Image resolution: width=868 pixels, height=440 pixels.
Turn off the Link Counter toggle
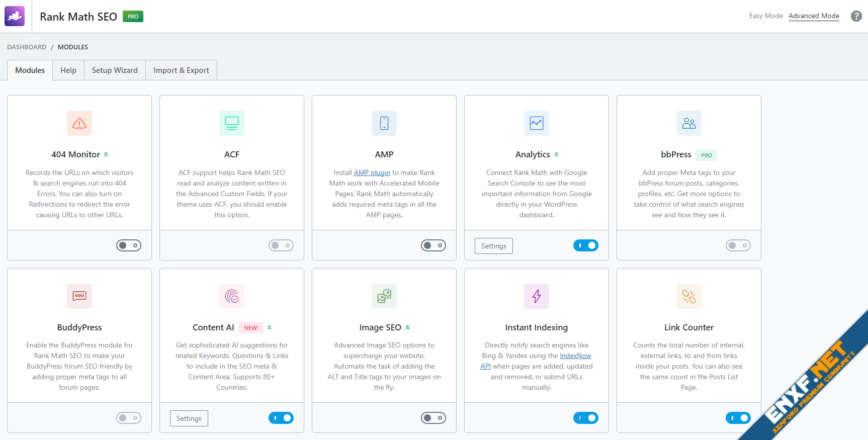(738, 418)
